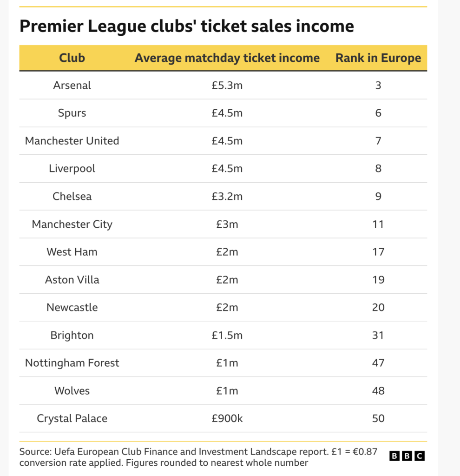
Task: Click the table title heading
Action: (186, 26)
